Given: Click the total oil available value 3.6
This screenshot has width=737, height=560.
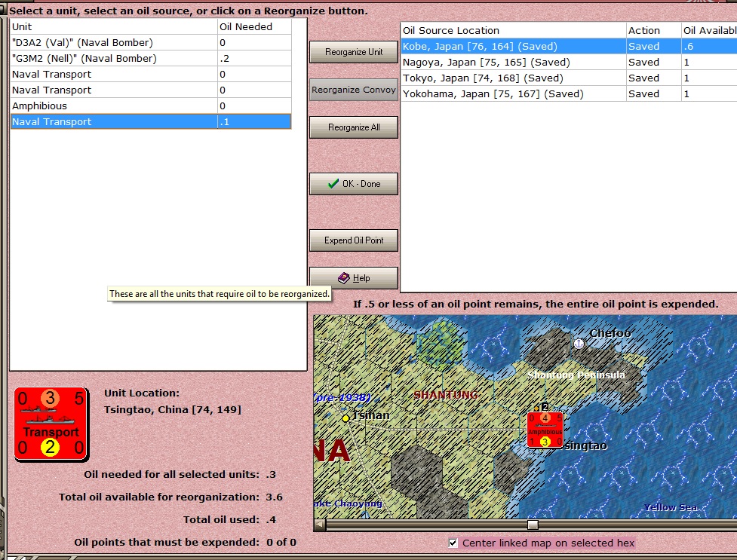Looking at the screenshot, I should (274, 497).
